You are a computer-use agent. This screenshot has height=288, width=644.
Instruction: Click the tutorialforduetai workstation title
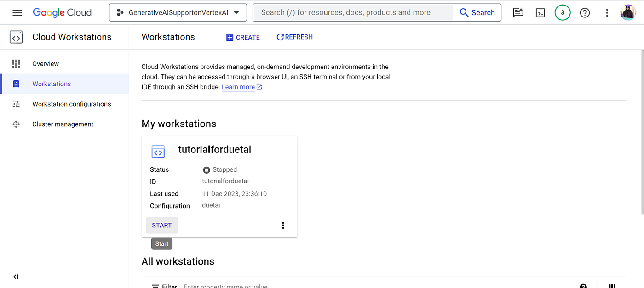(215, 150)
